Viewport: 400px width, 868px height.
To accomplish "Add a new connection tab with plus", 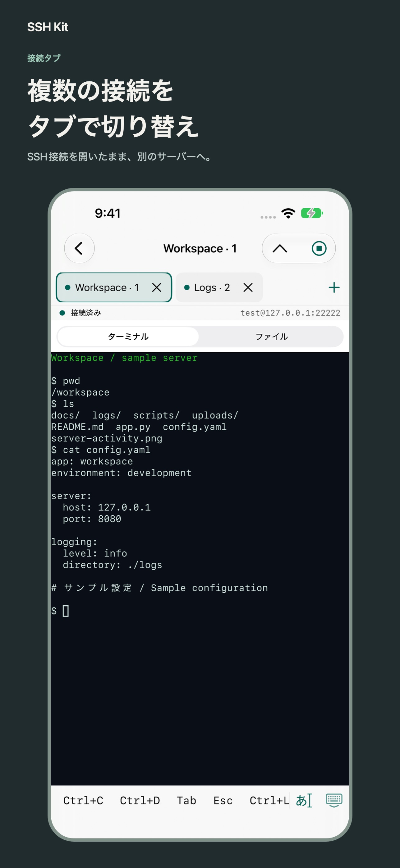I will [x=334, y=287].
